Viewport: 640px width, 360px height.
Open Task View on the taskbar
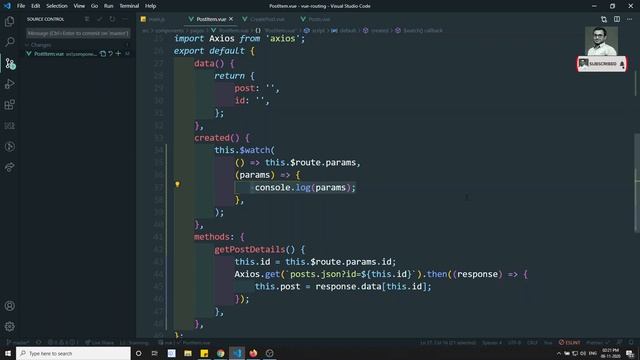coord(155,353)
